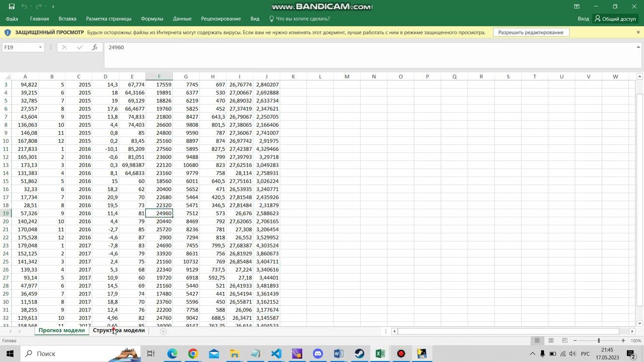
Task: Open Visual Studio Code from the taskbar
Action: click(276, 353)
